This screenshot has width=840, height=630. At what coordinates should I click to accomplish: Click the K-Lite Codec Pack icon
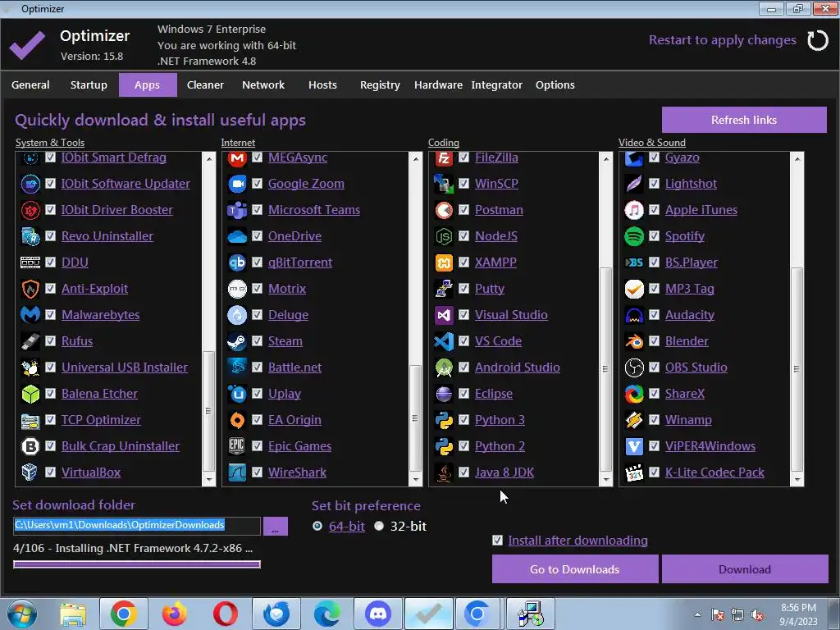tap(634, 472)
